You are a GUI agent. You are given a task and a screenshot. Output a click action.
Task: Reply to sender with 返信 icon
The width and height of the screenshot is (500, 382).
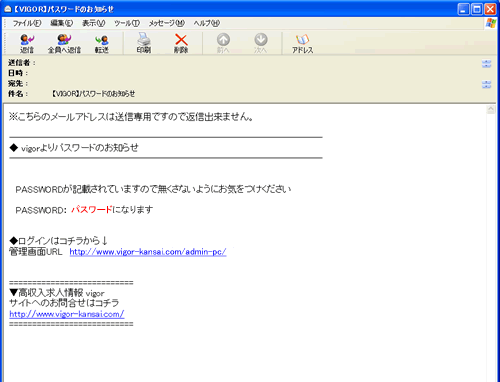coord(27,43)
